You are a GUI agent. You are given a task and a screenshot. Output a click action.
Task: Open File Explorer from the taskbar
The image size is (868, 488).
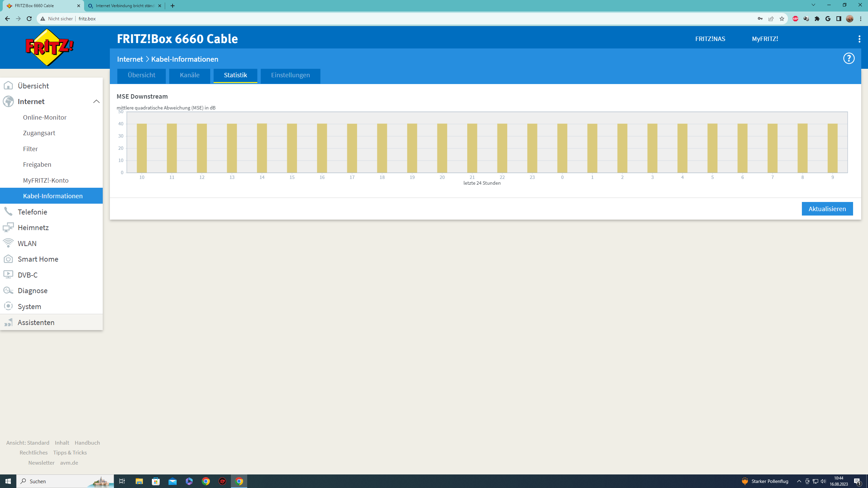pos(139,481)
